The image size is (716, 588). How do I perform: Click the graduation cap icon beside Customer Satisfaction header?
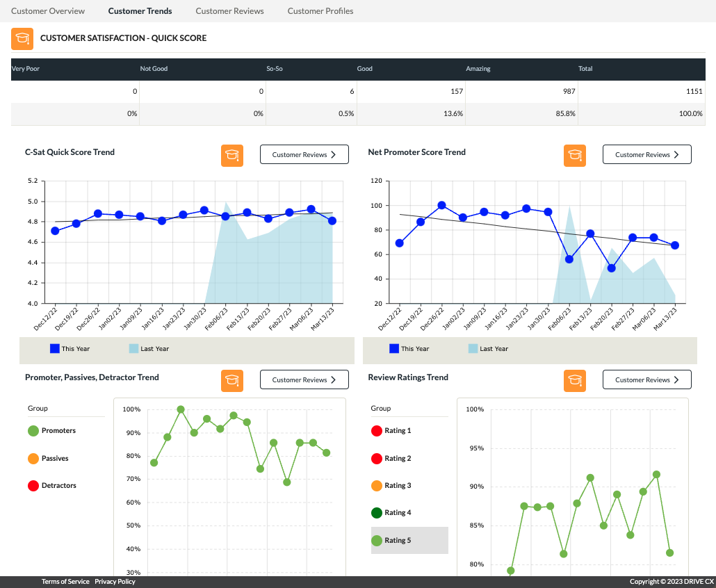(22, 39)
